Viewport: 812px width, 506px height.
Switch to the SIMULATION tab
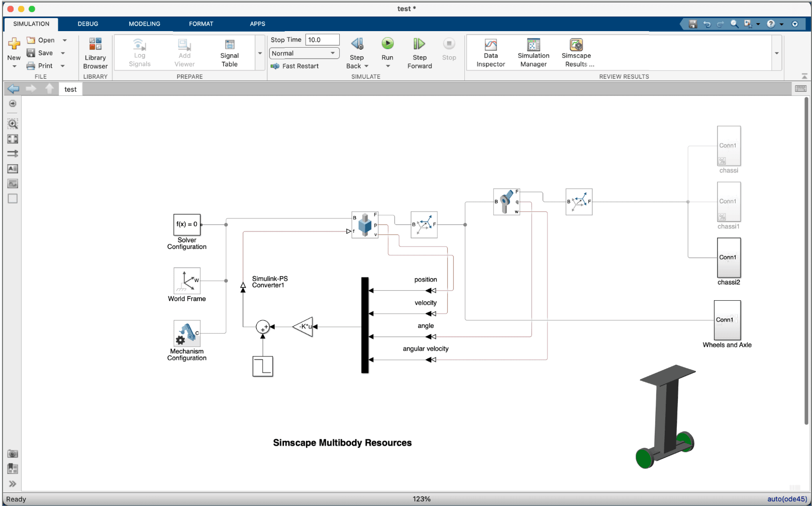click(31, 24)
